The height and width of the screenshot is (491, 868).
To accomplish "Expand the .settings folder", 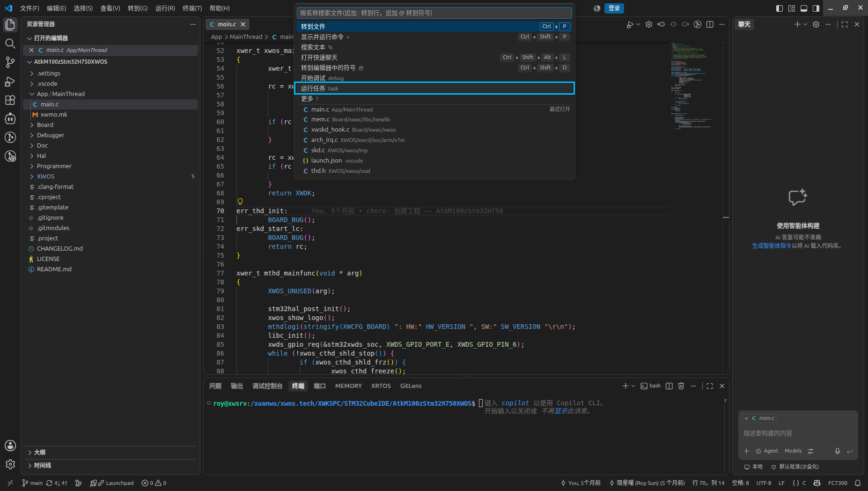I will (110, 74).
